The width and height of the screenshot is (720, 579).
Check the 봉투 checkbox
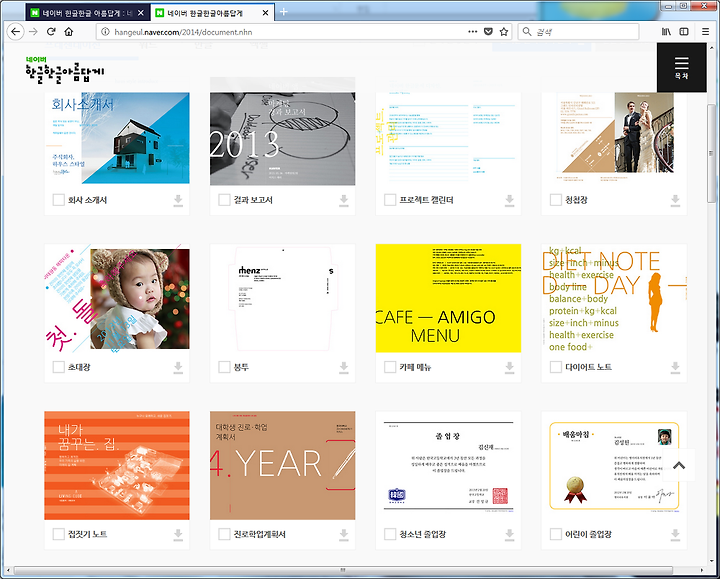(x=224, y=367)
